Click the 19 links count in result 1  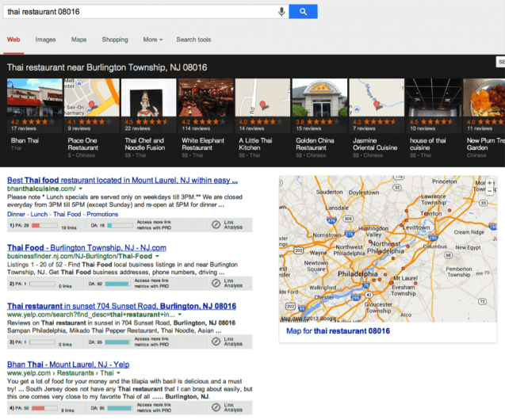tap(69, 228)
